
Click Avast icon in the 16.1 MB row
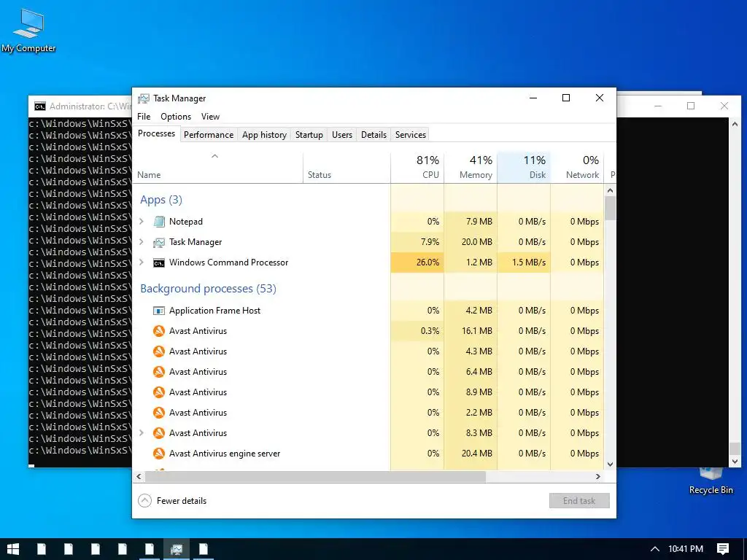click(158, 331)
